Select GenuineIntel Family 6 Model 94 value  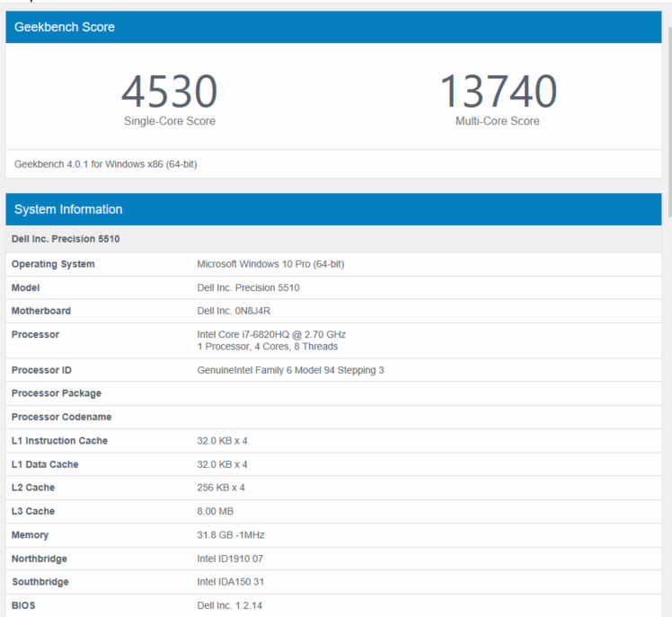tap(290, 370)
